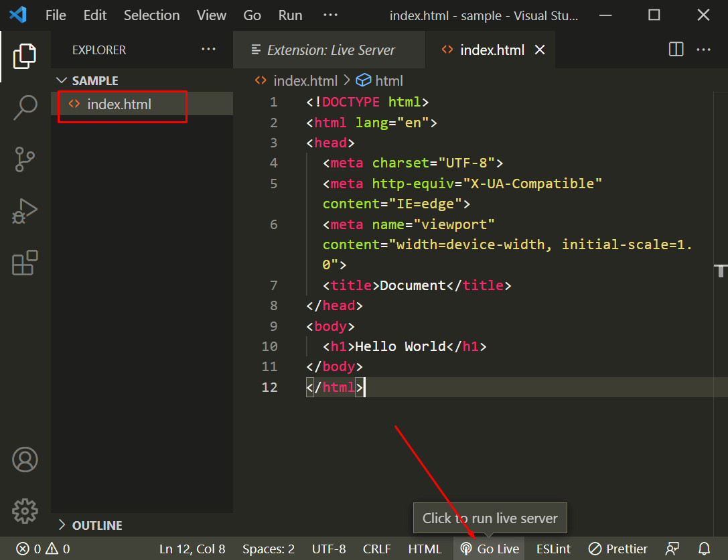Click line number 1 in gutter
The height and width of the screenshot is (560, 728).
[273, 102]
